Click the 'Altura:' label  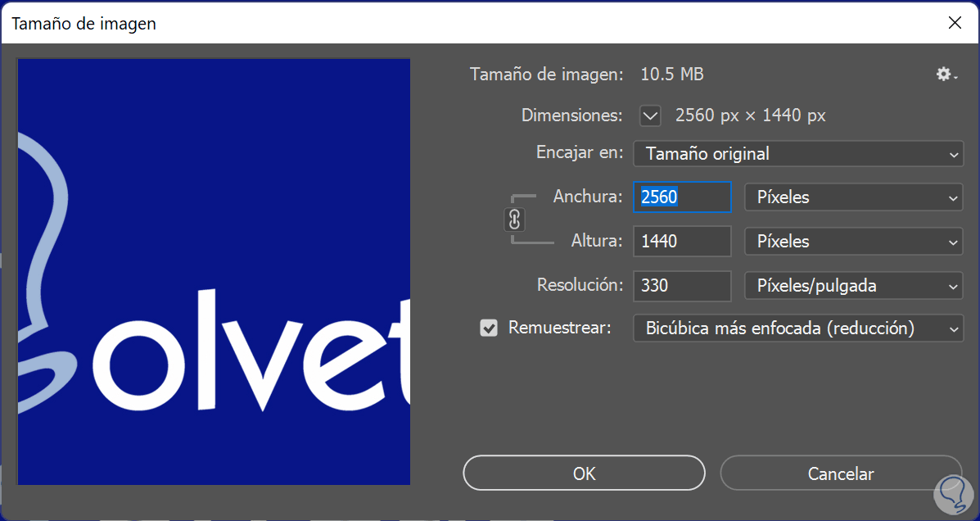(597, 241)
